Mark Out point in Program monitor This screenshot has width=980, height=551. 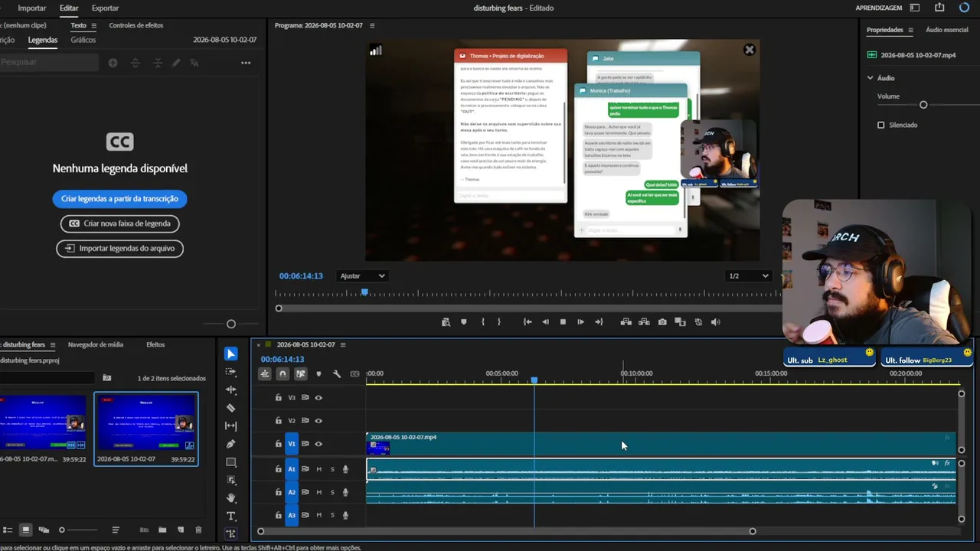499,322
